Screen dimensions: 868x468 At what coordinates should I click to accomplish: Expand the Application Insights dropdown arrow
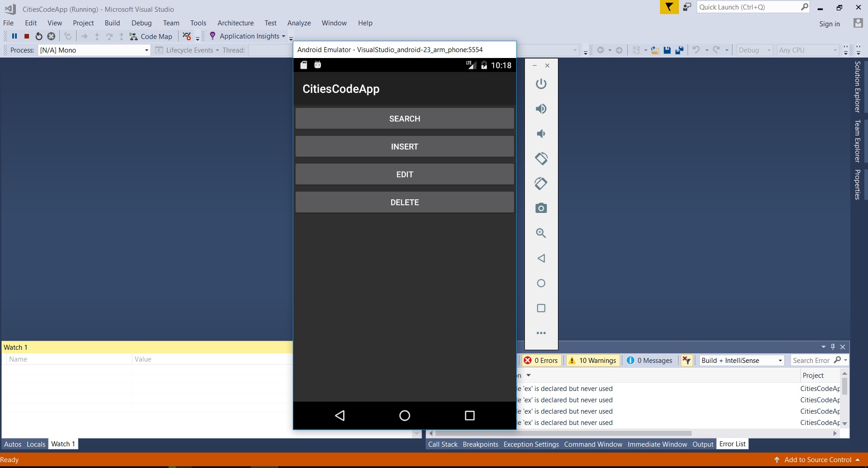284,36
